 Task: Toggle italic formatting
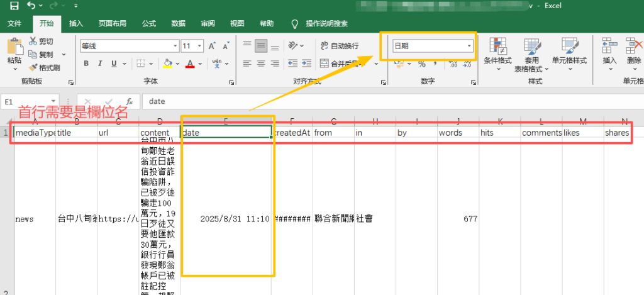tap(100, 64)
